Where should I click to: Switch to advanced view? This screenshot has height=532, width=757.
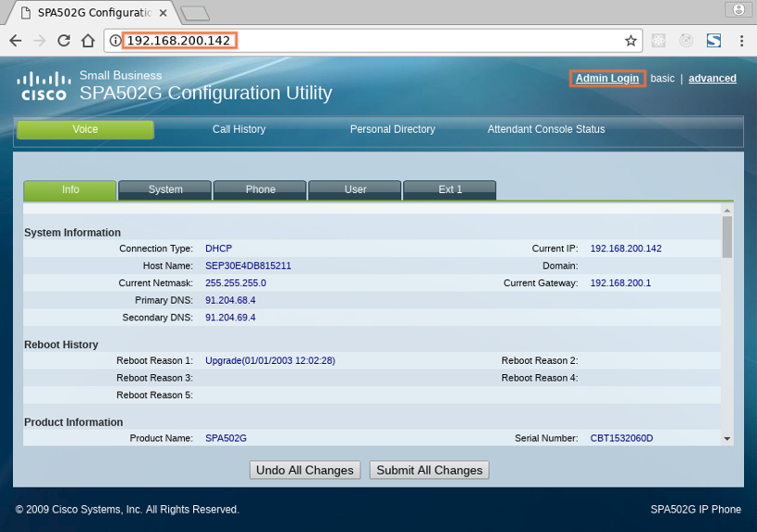(712, 78)
